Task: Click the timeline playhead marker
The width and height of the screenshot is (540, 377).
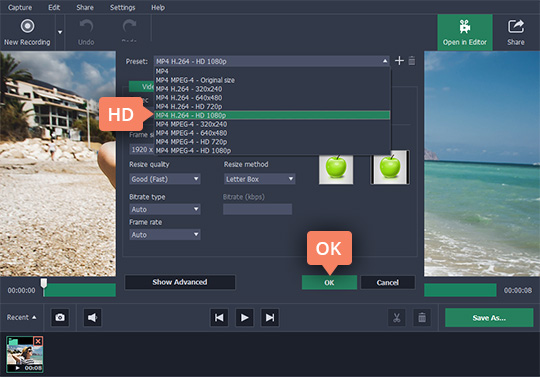Action: (44, 283)
